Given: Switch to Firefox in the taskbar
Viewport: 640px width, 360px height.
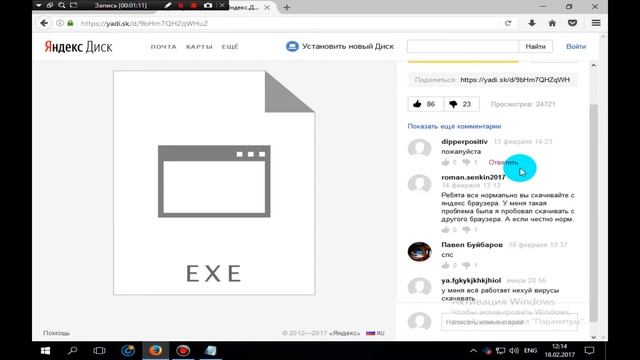Looking at the screenshot, I should 156,351.
